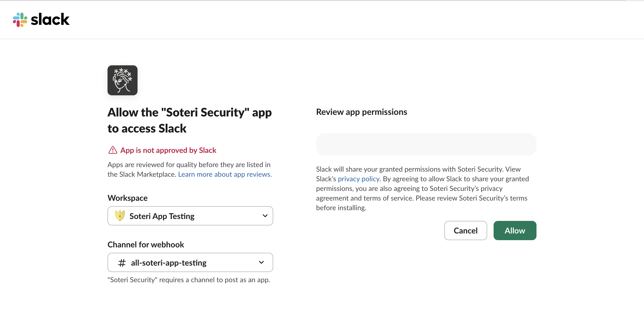Click the empty permissions placeholder box
The height and width of the screenshot is (317, 644).
pyautogui.click(x=426, y=144)
